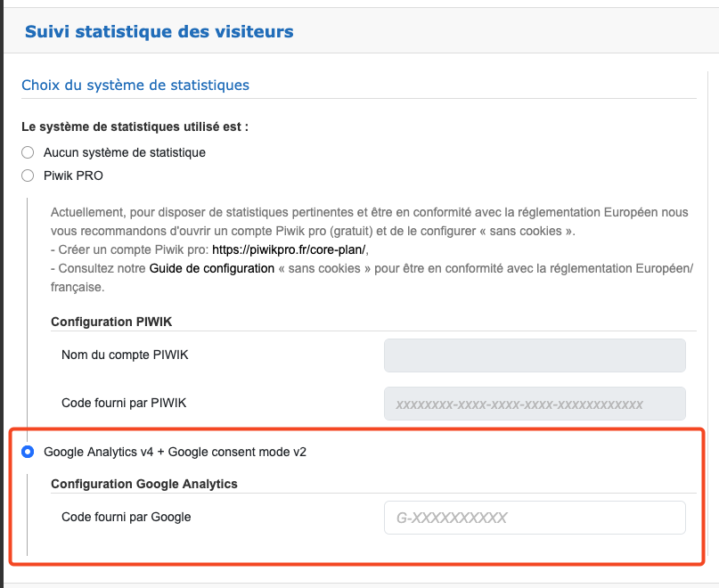Click the PIWIK code field with the xxxxxxxx placeholder
This screenshot has height=588, width=719.
point(534,404)
